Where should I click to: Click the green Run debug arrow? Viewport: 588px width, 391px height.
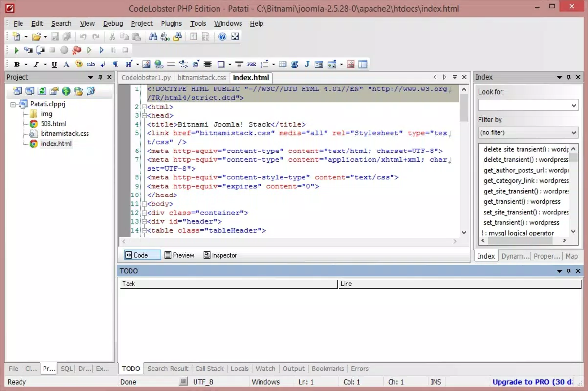coord(16,50)
